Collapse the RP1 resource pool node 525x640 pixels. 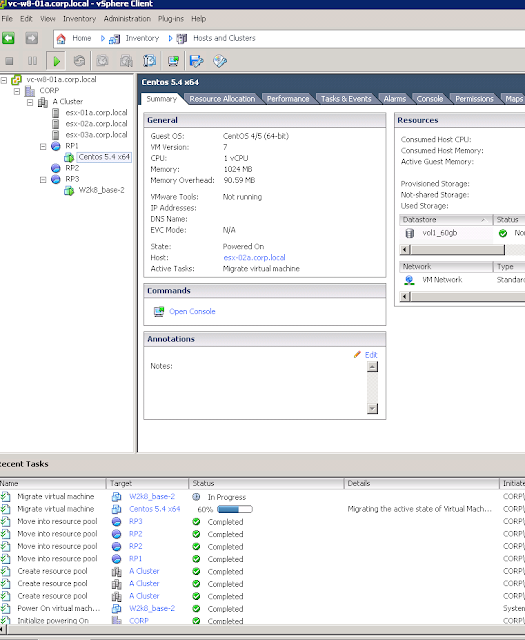pyautogui.click(x=43, y=146)
